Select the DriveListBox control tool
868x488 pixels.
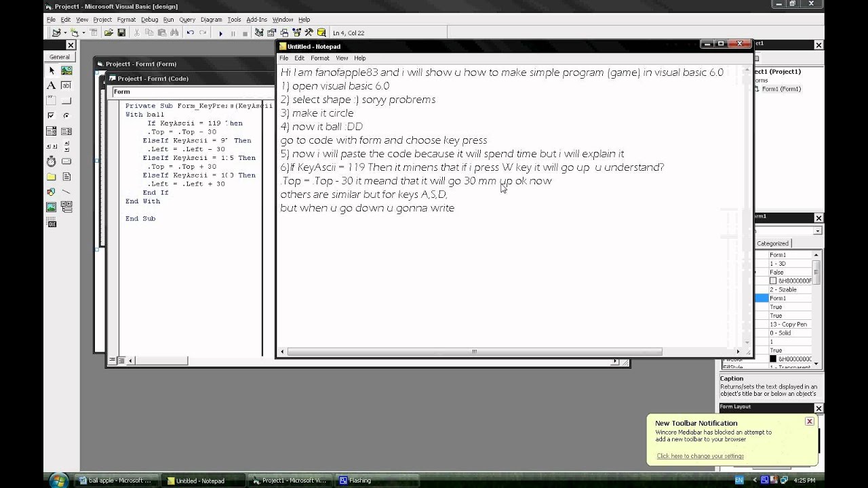[x=66, y=161]
